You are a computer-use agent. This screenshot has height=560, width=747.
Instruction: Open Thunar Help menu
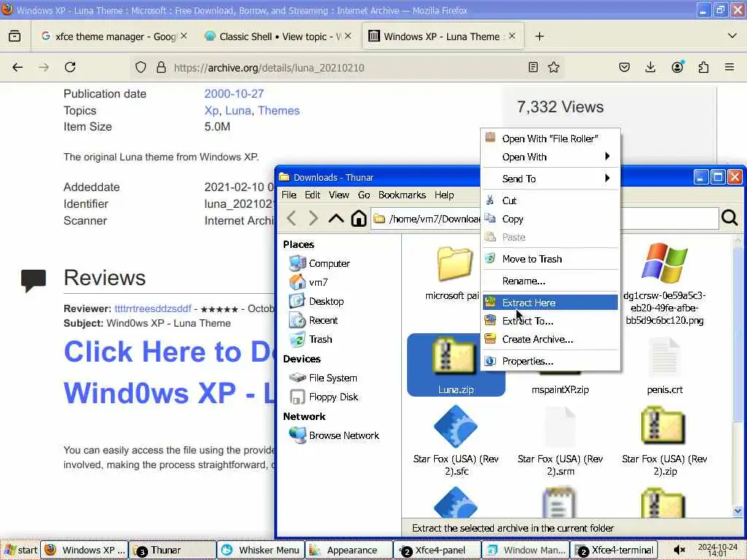[444, 195]
